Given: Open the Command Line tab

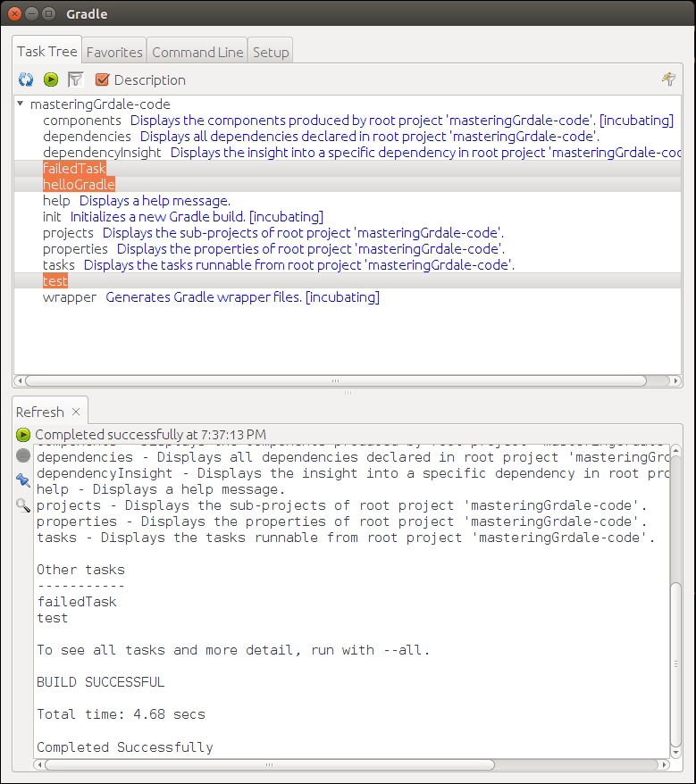Looking at the screenshot, I should click(x=197, y=52).
